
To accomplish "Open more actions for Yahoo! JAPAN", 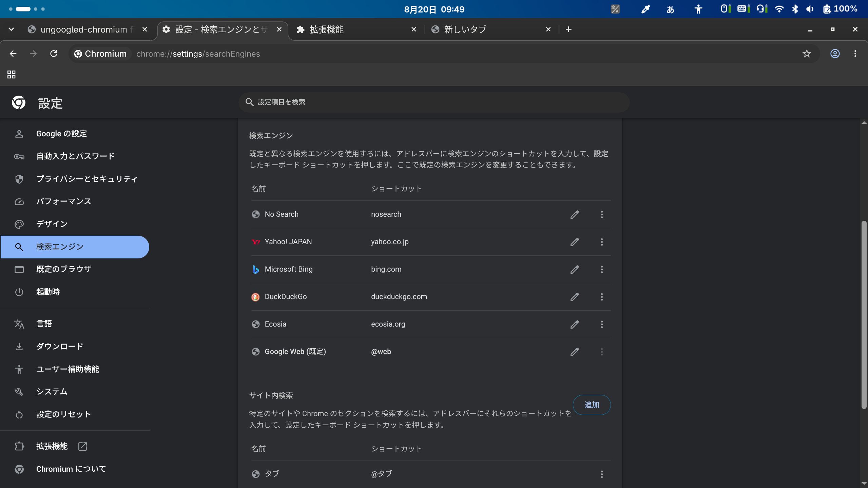I will point(602,242).
